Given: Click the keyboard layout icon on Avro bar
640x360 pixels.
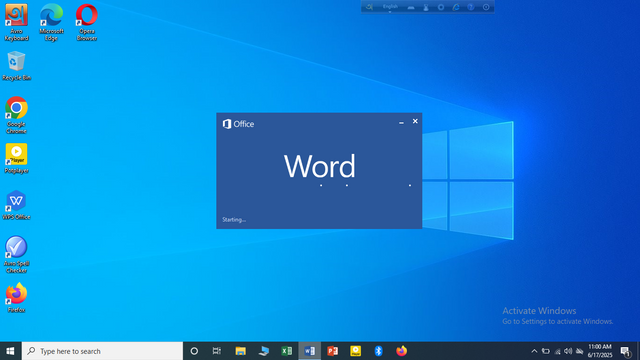Looking at the screenshot, I should tap(411, 7).
